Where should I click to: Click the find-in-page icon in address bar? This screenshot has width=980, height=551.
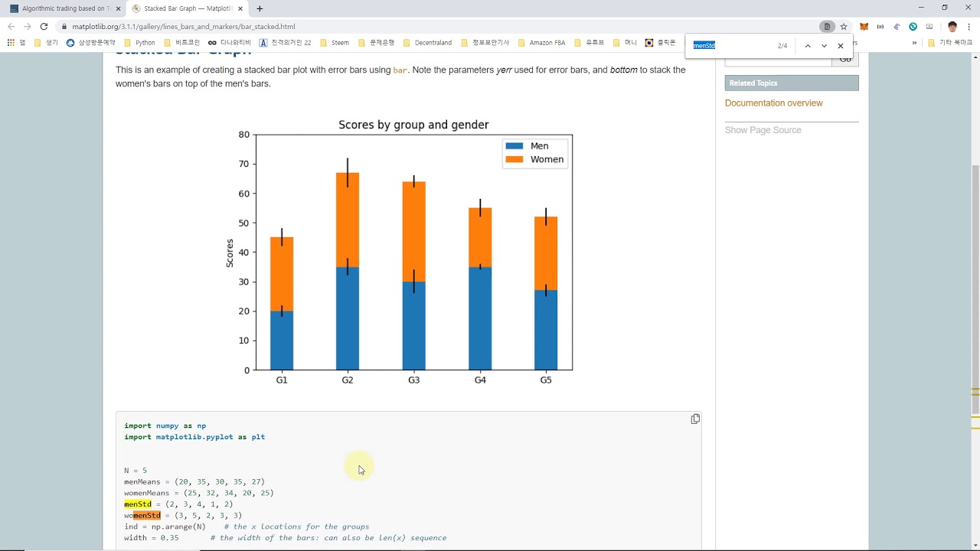point(827,27)
